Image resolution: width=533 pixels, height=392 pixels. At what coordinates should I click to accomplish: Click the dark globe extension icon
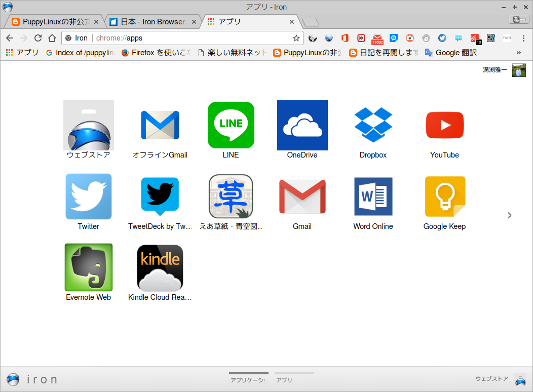point(313,38)
